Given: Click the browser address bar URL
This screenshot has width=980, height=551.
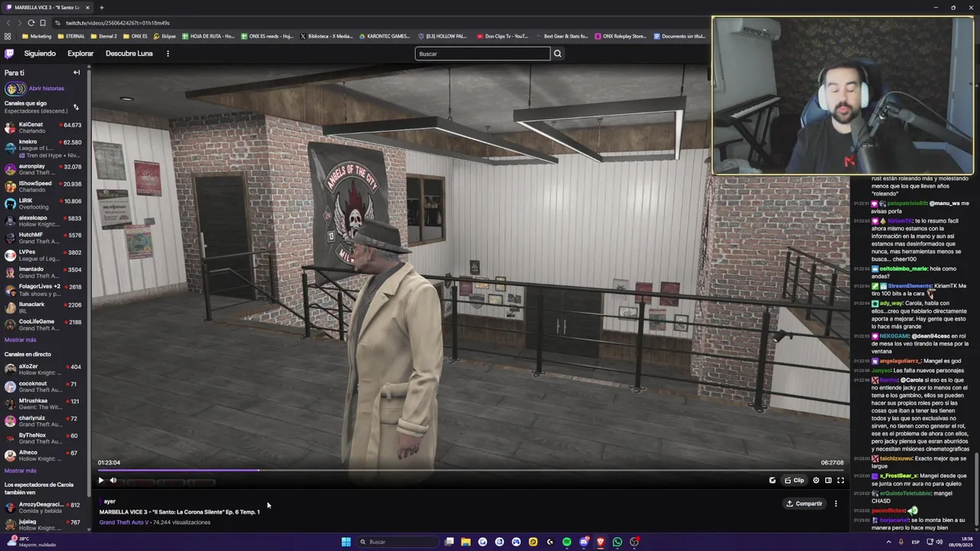Looking at the screenshot, I should [x=117, y=23].
